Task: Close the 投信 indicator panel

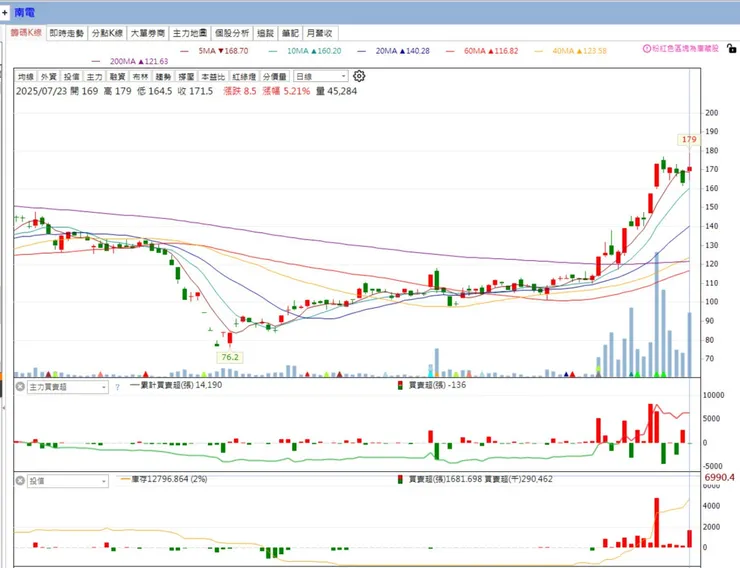Action: (20, 481)
